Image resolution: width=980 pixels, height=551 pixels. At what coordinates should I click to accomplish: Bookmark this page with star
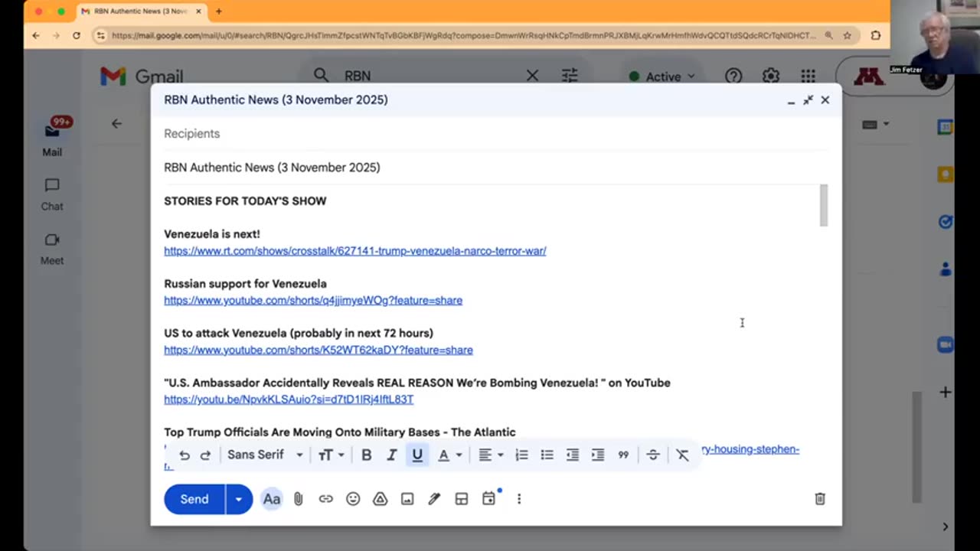pos(847,35)
